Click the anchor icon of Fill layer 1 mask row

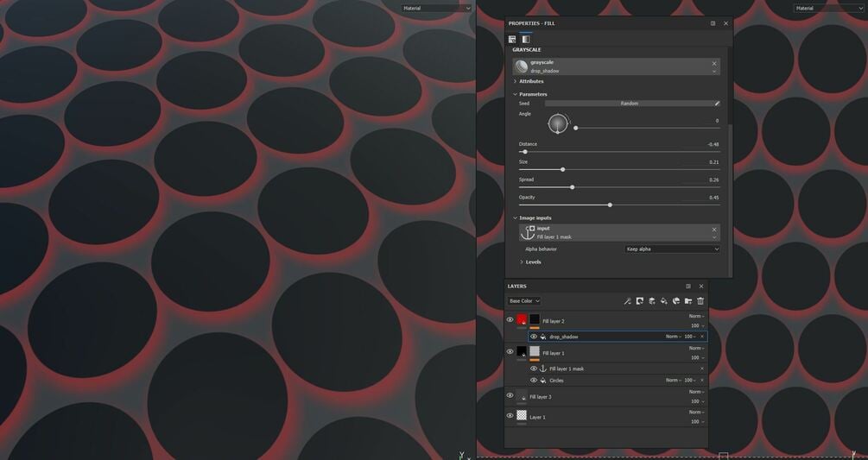pos(543,369)
